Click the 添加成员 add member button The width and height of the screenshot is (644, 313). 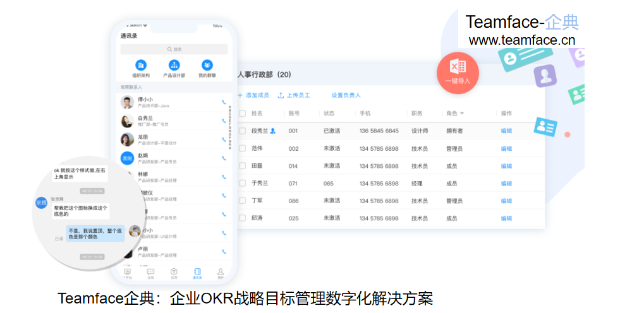(x=253, y=95)
